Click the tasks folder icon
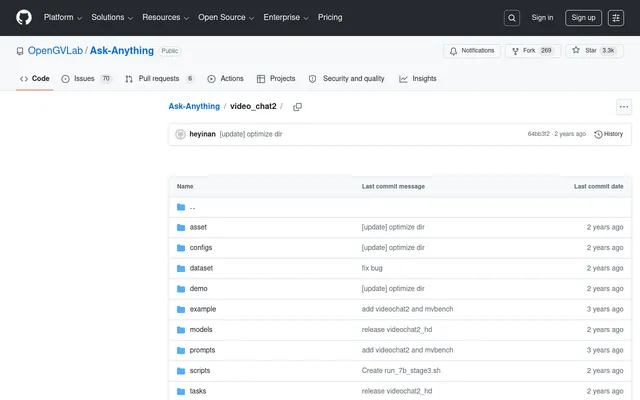 point(181,391)
